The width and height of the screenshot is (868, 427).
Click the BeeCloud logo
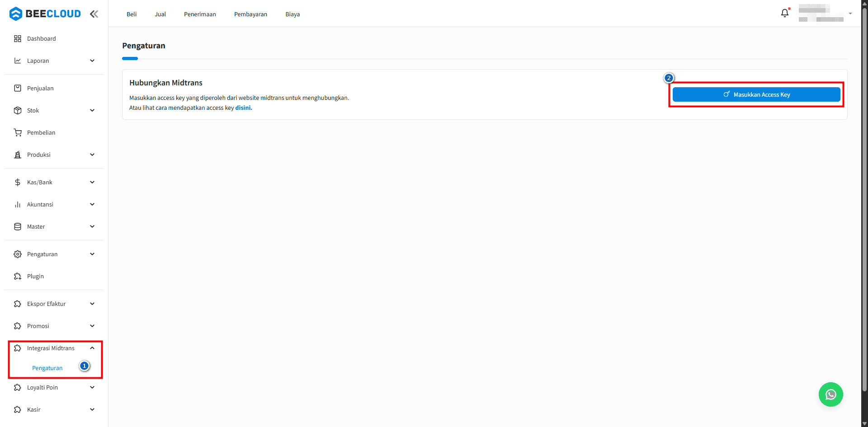tap(45, 14)
